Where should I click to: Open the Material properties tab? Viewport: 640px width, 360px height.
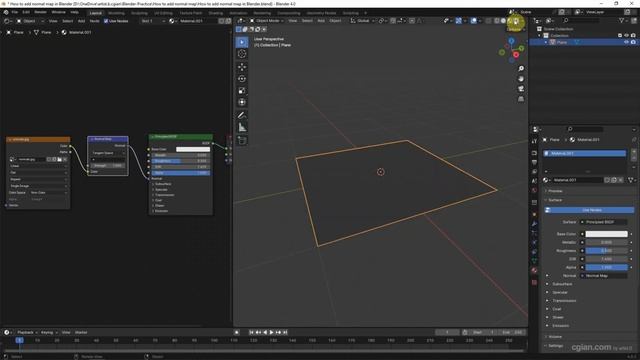coord(534,271)
